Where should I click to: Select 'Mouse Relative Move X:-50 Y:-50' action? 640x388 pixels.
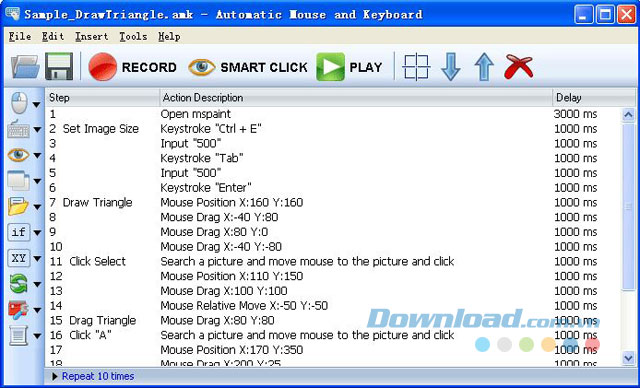pos(244,306)
